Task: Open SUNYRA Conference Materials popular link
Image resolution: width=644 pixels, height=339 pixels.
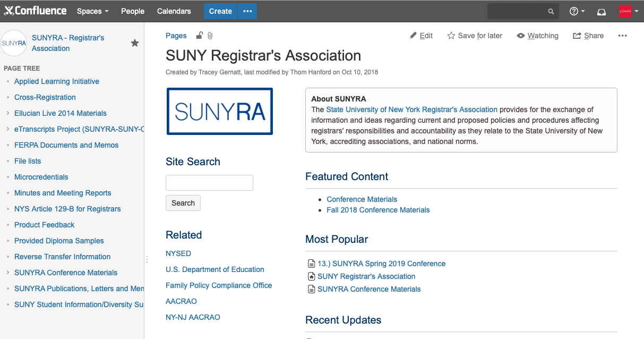Action: pyautogui.click(x=369, y=289)
